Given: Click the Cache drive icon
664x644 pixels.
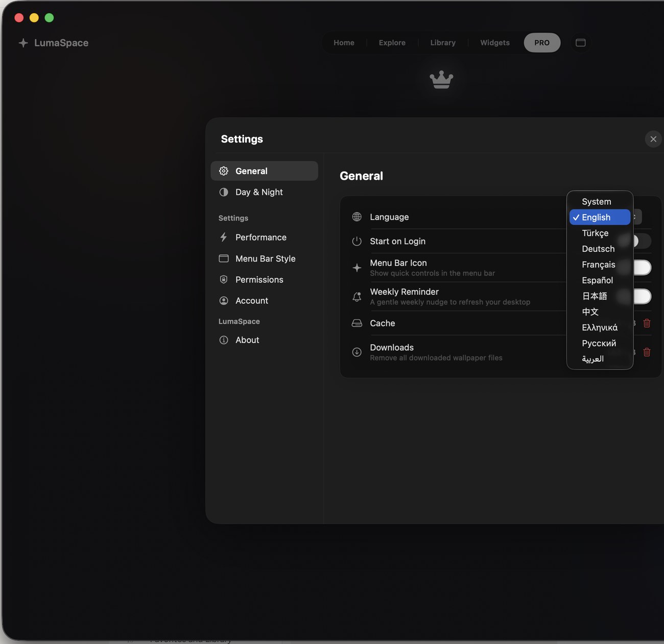Looking at the screenshot, I should tap(357, 323).
